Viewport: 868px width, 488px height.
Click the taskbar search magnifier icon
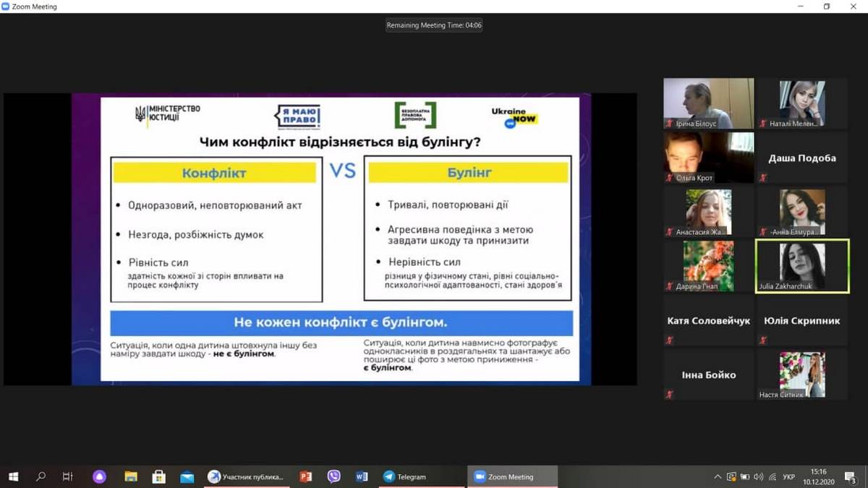tap(41, 476)
